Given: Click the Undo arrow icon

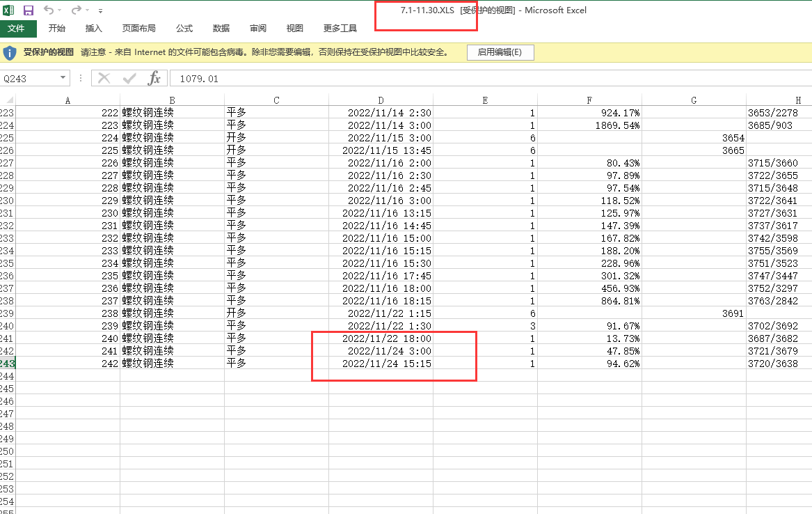Looking at the screenshot, I should coord(48,10).
